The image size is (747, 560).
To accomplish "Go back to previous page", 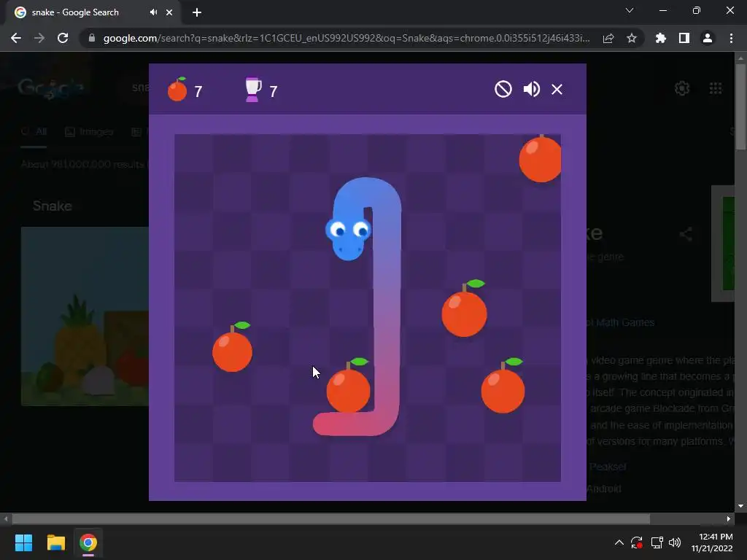I will coord(16,38).
